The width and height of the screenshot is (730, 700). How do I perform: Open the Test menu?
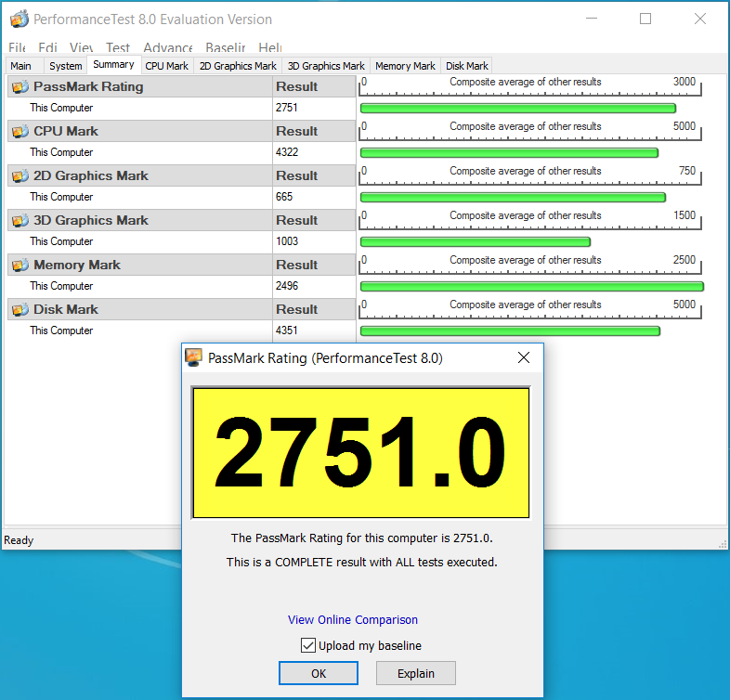[x=118, y=47]
